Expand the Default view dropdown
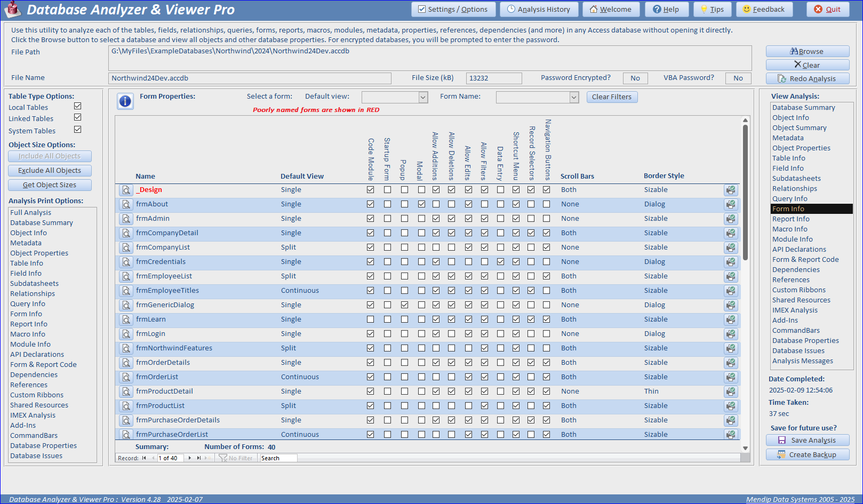The image size is (863, 504). (x=423, y=97)
